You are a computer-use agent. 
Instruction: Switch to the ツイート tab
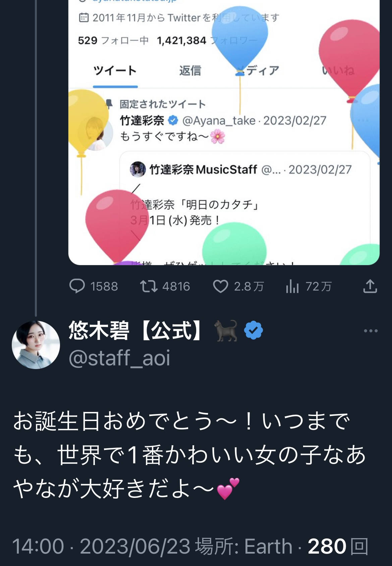(x=115, y=71)
